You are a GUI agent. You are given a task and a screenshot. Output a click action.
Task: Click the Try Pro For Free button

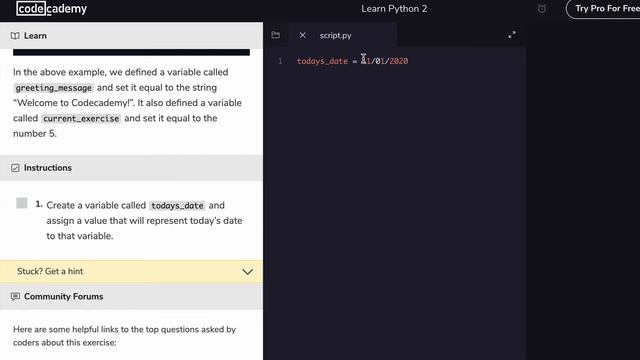(x=604, y=9)
